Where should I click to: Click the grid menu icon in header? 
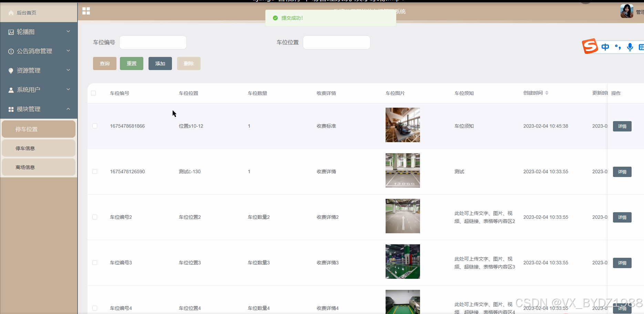tap(86, 11)
